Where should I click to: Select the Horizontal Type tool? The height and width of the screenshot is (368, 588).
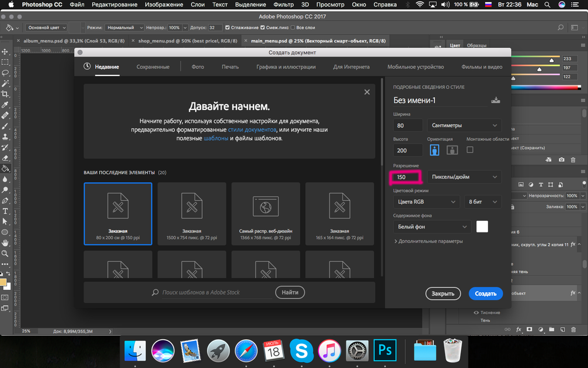[5, 211]
